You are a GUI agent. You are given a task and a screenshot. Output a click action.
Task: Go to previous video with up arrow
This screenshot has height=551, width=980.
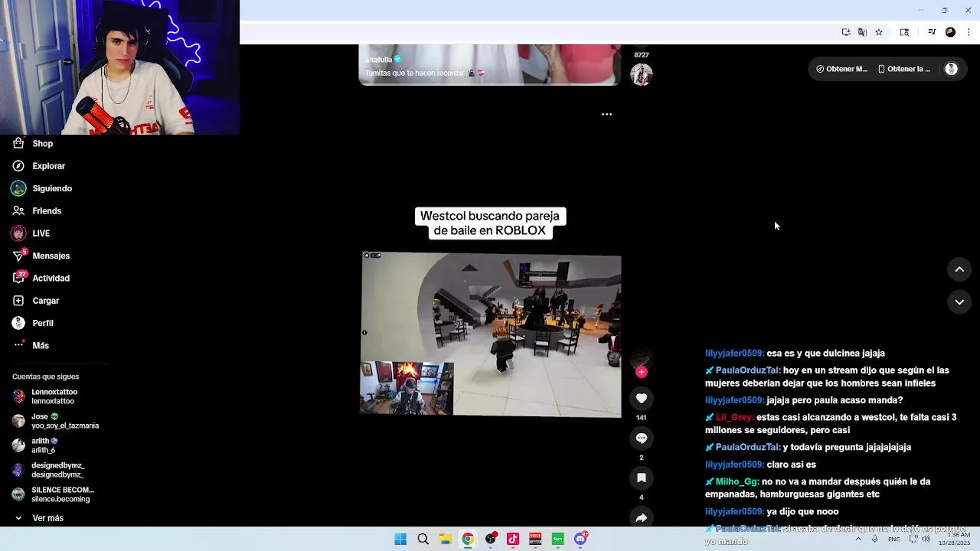(x=959, y=269)
